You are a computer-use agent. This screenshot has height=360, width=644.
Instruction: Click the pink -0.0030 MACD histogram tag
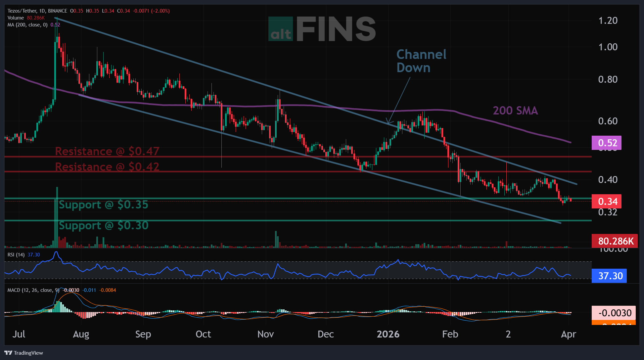pyautogui.click(x=614, y=313)
